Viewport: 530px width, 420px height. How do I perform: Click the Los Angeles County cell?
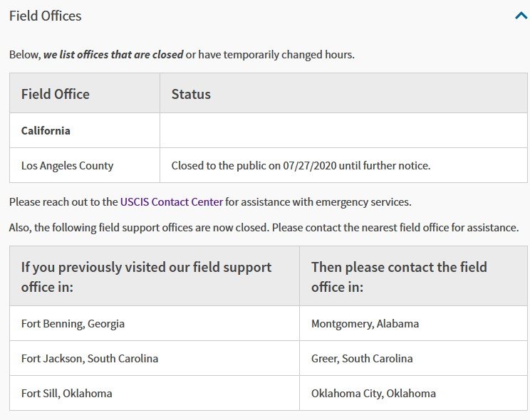85,165
